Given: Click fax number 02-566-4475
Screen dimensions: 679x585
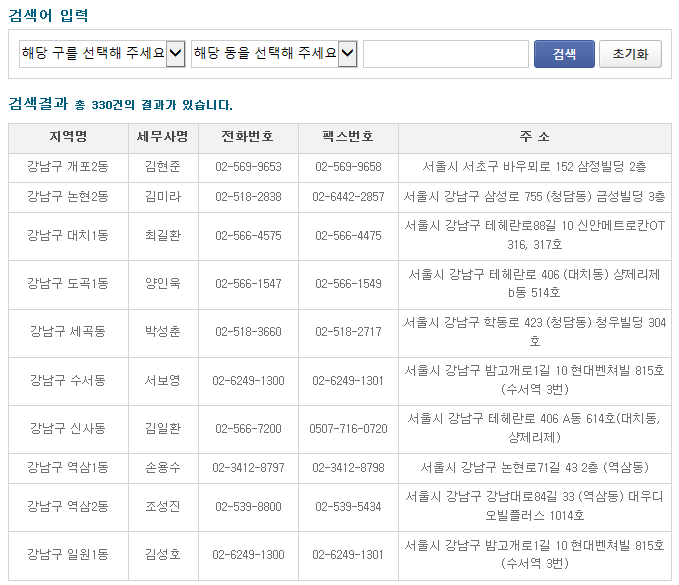Looking at the screenshot, I should [x=348, y=236].
